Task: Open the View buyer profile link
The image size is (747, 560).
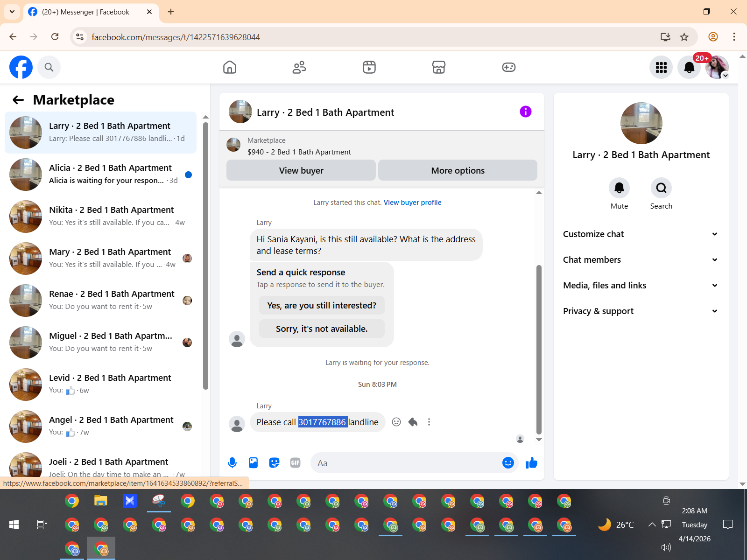Action: click(x=412, y=203)
